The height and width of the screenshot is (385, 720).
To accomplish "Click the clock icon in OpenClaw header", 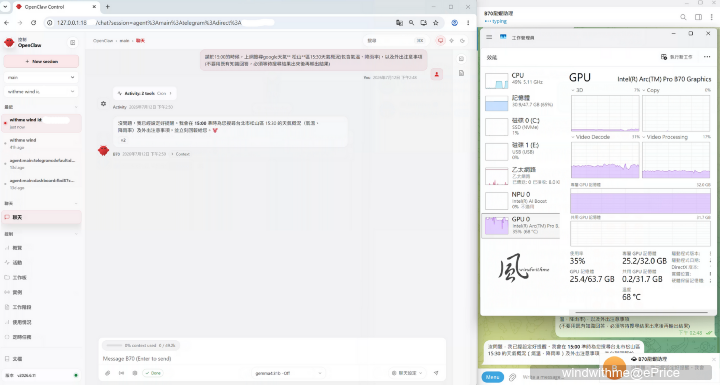I will coord(462,40).
